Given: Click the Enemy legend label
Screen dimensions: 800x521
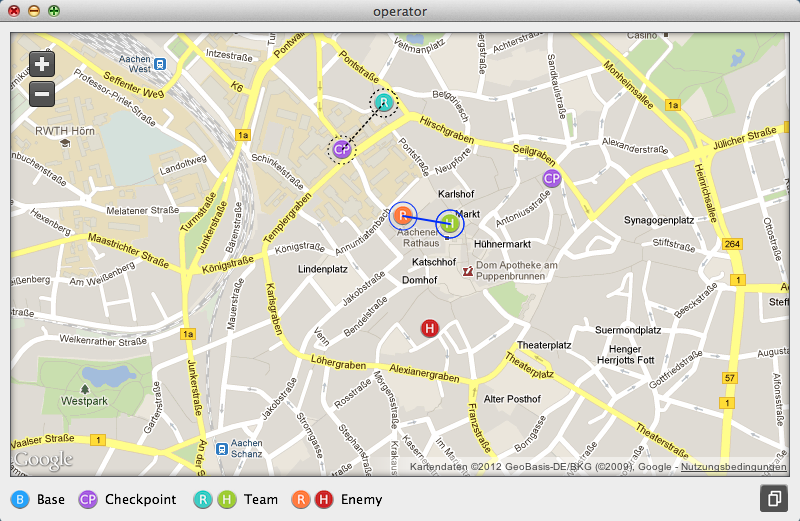Looking at the screenshot, I should (x=361, y=500).
